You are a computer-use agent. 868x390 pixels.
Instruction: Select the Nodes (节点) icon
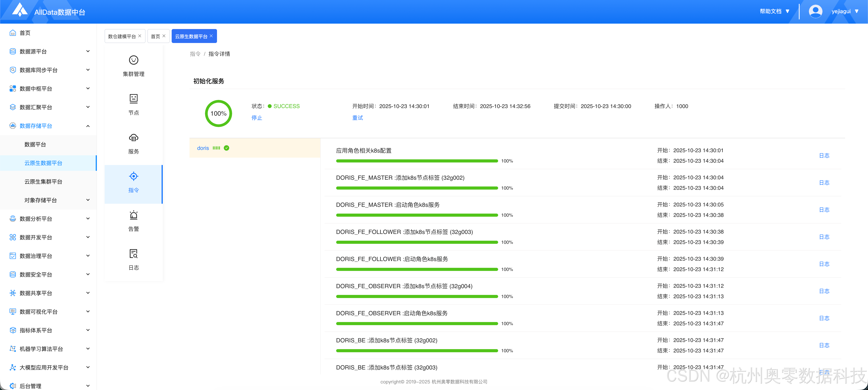point(133,99)
